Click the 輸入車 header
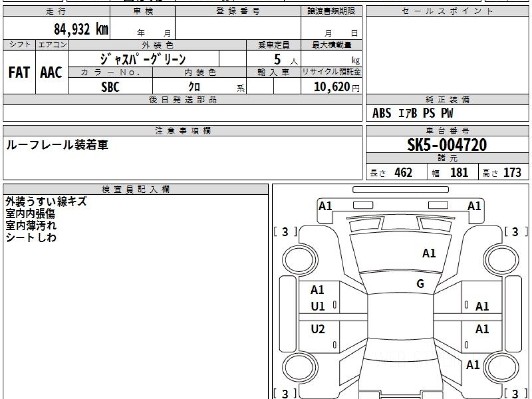 274,73
